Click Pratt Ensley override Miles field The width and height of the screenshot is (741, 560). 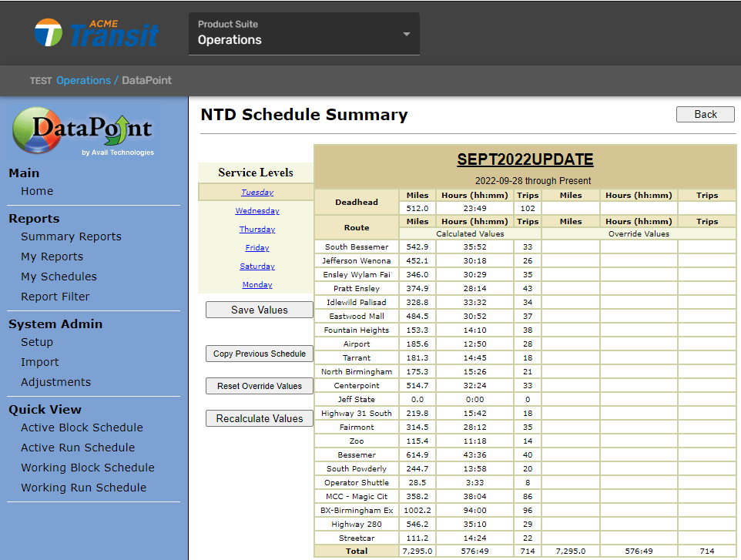click(571, 288)
